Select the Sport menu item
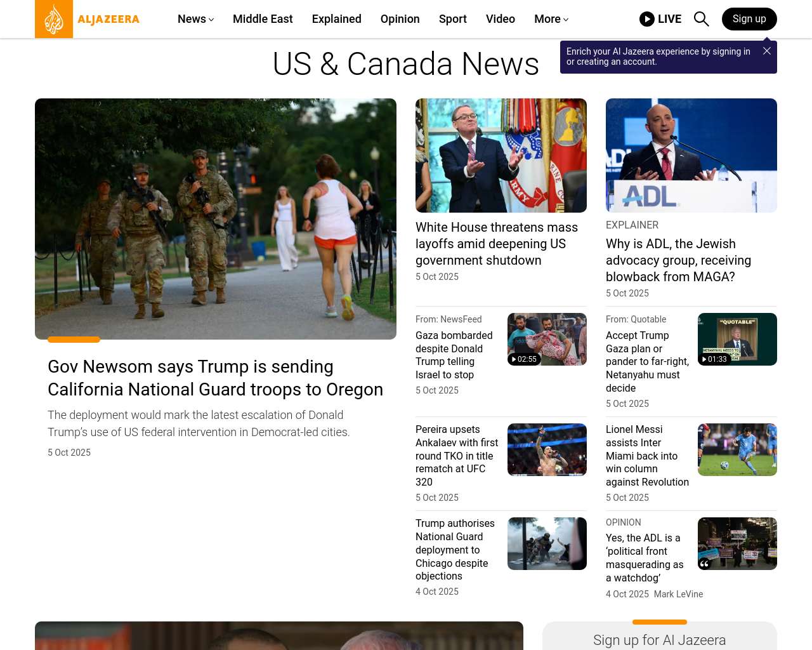The image size is (812, 650). (452, 19)
